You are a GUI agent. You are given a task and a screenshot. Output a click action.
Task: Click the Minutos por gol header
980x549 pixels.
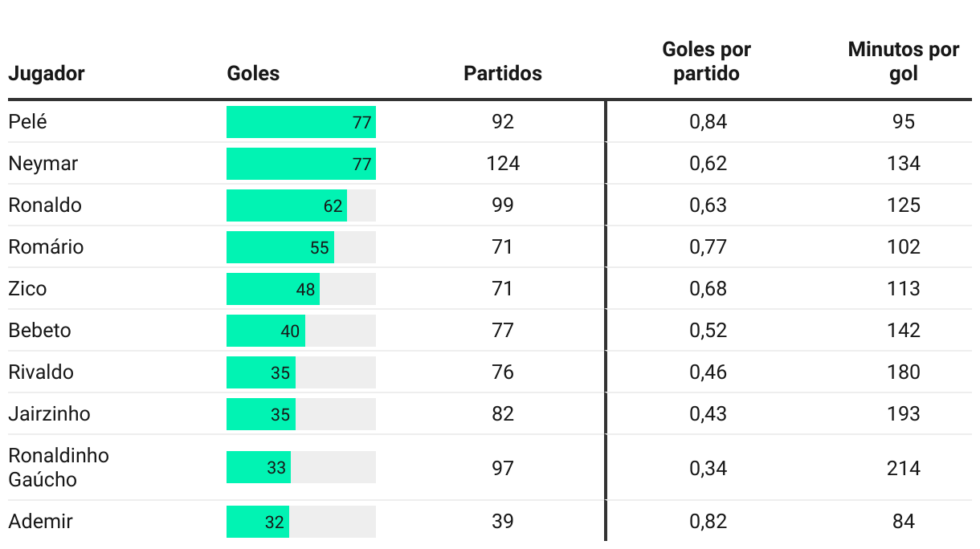pyautogui.click(x=903, y=61)
